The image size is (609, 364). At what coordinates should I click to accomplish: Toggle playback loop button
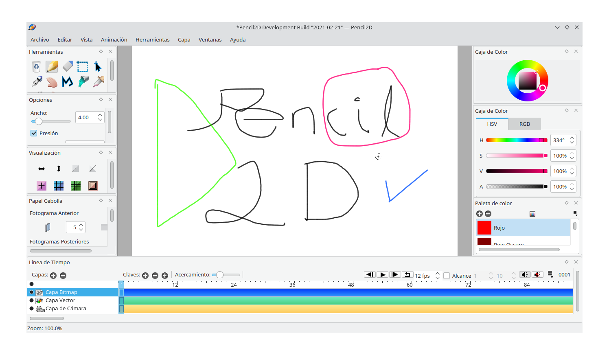[x=407, y=275]
